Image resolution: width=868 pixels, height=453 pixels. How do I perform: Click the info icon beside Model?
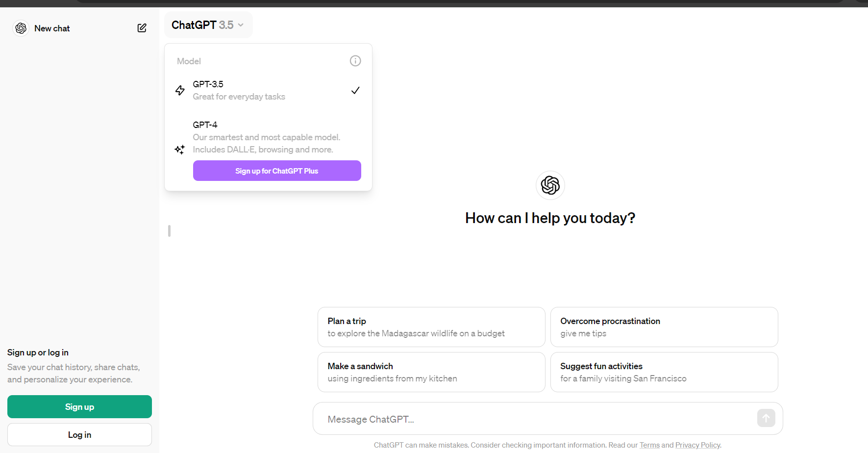(355, 60)
